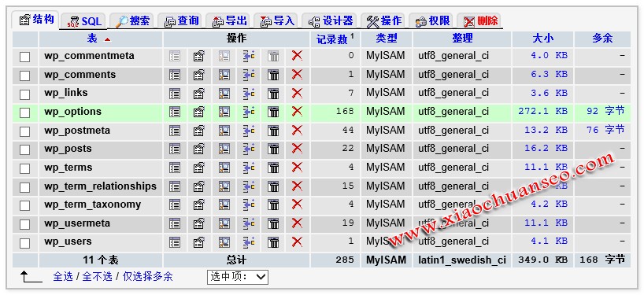644x295 pixels.
Task: Structure icon in wp_users row
Action: pyautogui.click(x=199, y=242)
